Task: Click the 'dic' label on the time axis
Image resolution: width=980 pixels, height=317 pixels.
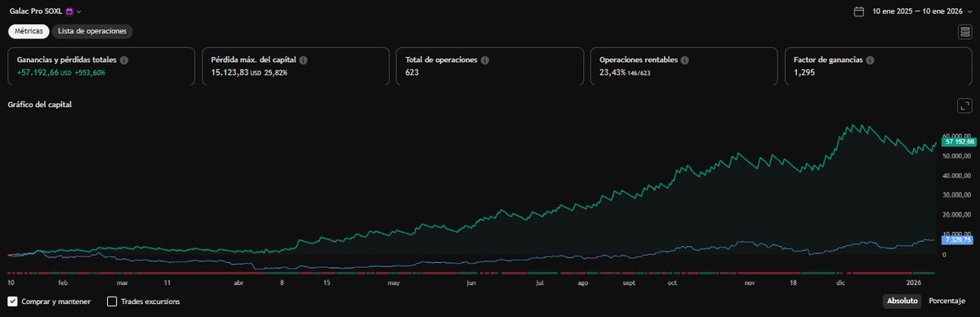Action: coord(840,283)
